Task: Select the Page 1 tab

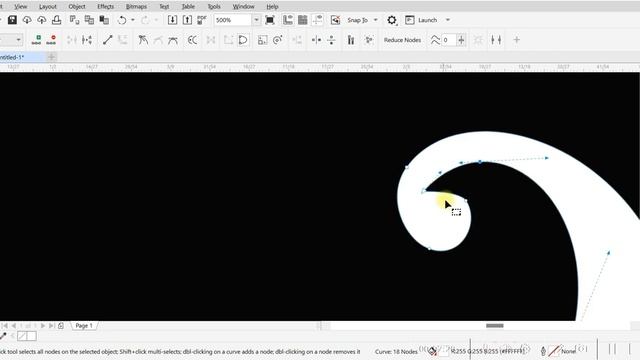Action: click(84, 326)
